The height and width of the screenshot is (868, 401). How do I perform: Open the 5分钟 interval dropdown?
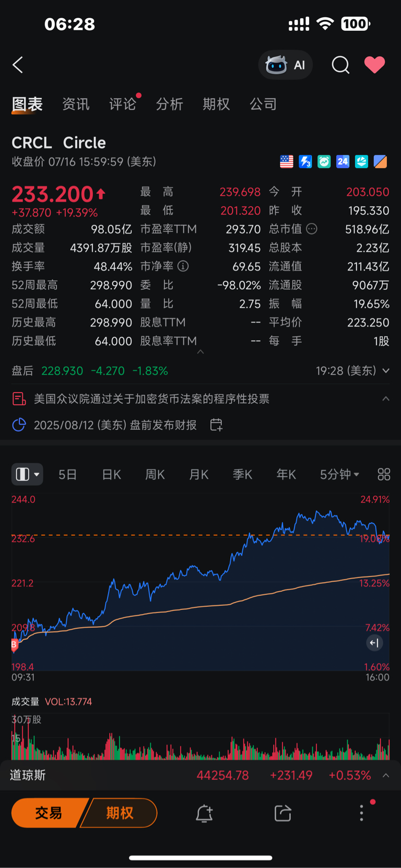339,474
